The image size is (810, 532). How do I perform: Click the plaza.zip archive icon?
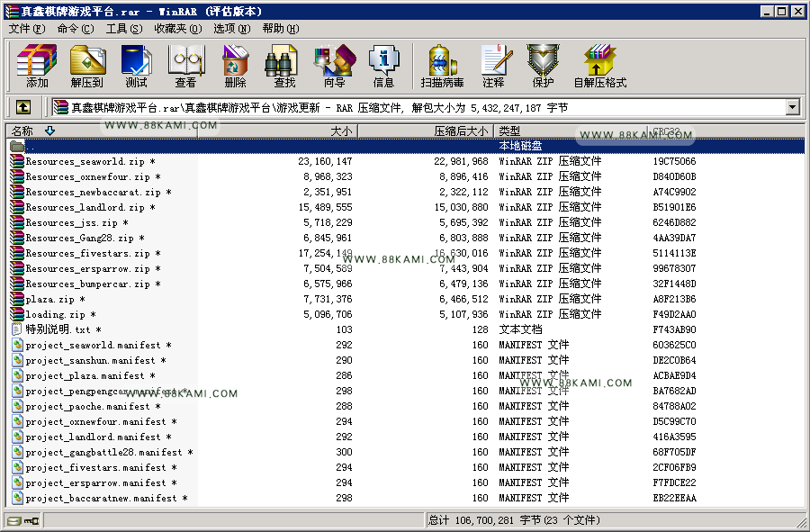click(17, 299)
